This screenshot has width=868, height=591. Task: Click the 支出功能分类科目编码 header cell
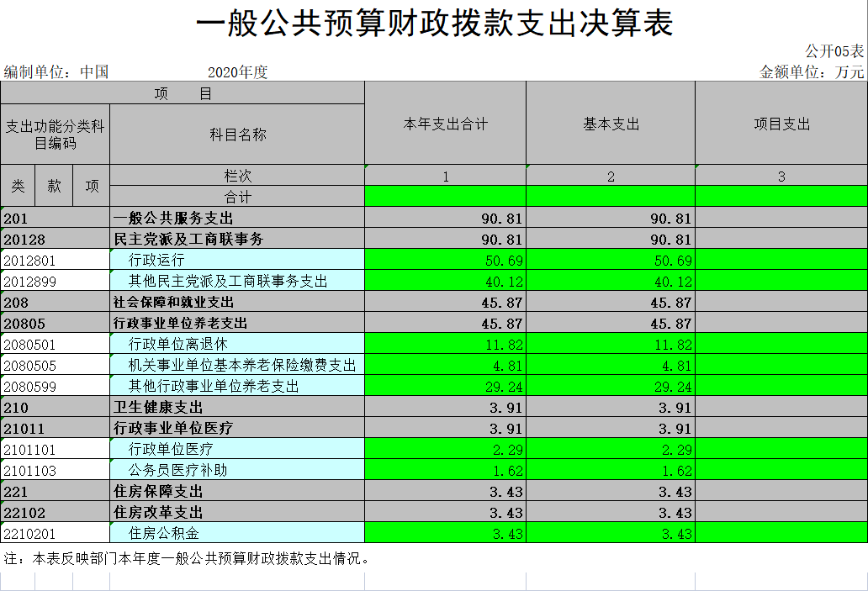[x=55, y=135]
